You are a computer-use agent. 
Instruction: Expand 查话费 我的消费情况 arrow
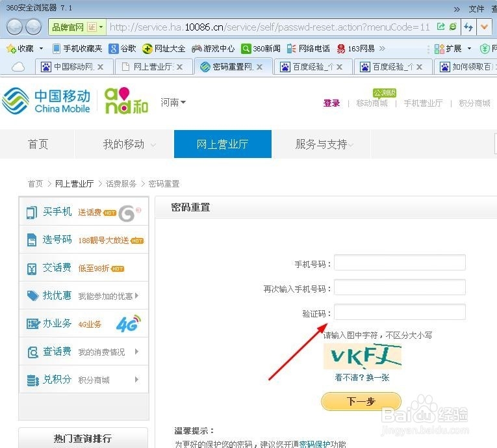click(136, 352)
